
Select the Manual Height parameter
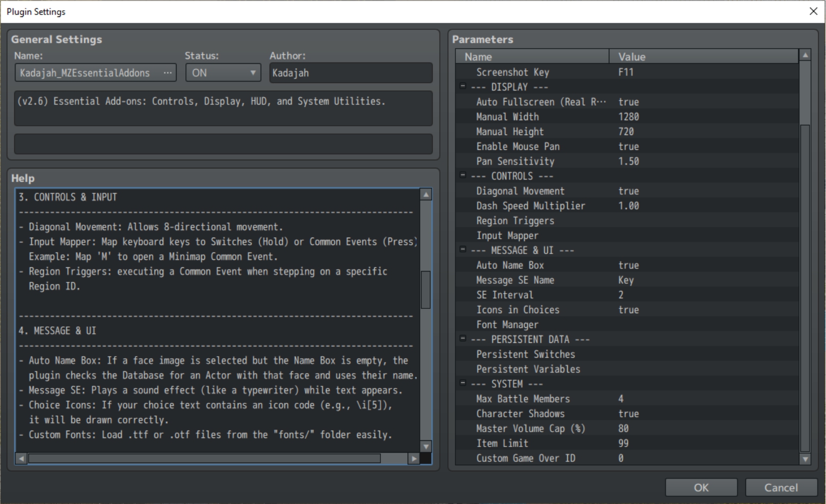point(627,131)
